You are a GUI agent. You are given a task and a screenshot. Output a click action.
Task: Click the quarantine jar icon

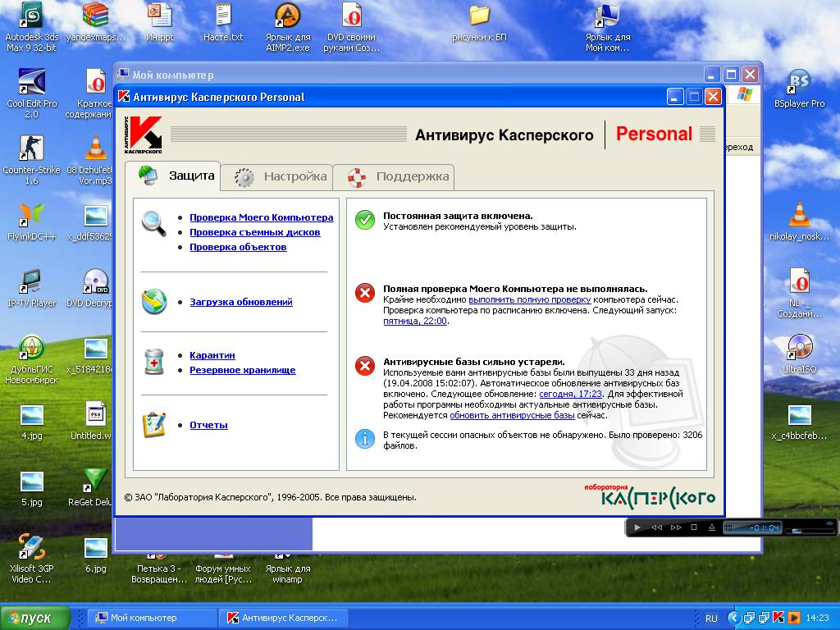click(153, 362)
